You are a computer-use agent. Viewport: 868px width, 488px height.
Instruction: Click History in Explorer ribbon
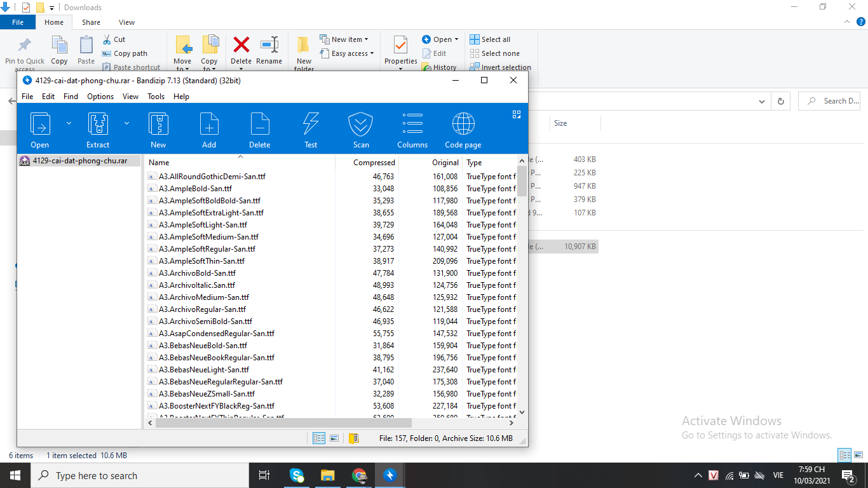click(439, 67)
